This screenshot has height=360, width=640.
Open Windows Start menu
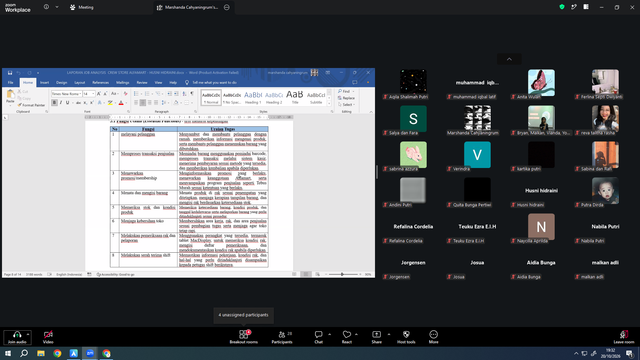coord(8,353)
